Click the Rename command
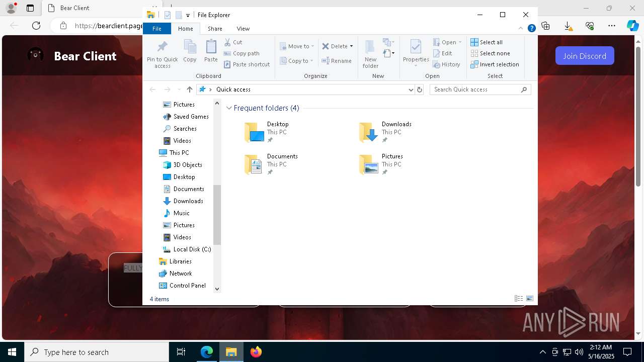The width and height of the screenshot is (644, 362). pos(337,61)
